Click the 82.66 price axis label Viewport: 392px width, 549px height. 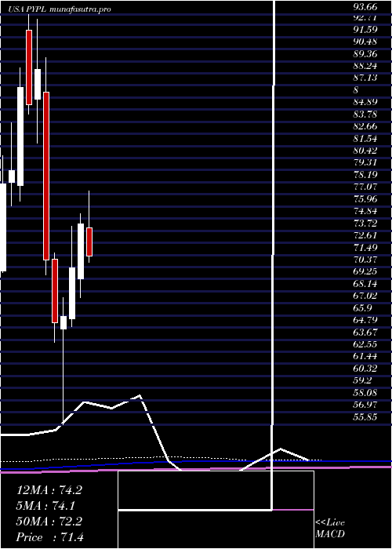(365, 126)
